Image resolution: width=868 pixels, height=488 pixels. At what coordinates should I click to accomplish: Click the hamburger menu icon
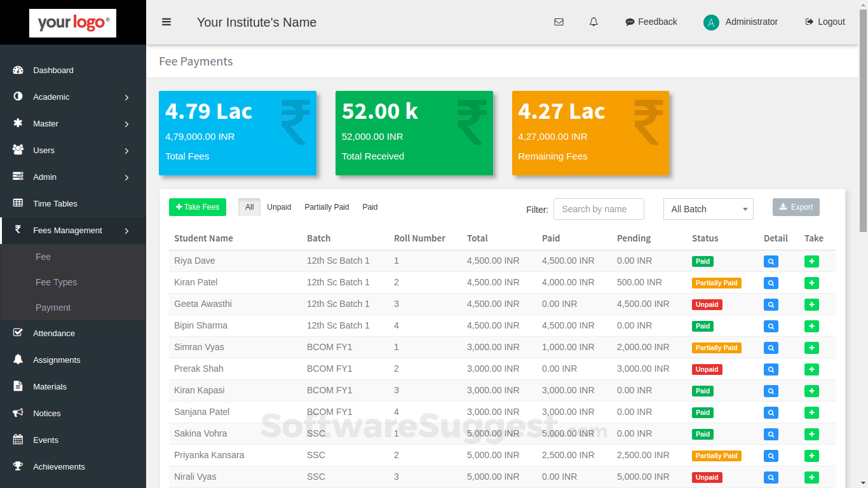point(166,22)
